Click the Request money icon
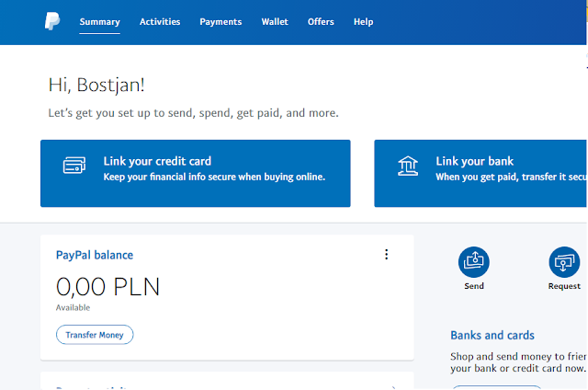The height and width of the screenshot is (390, 588). click(x=564, y=262)
